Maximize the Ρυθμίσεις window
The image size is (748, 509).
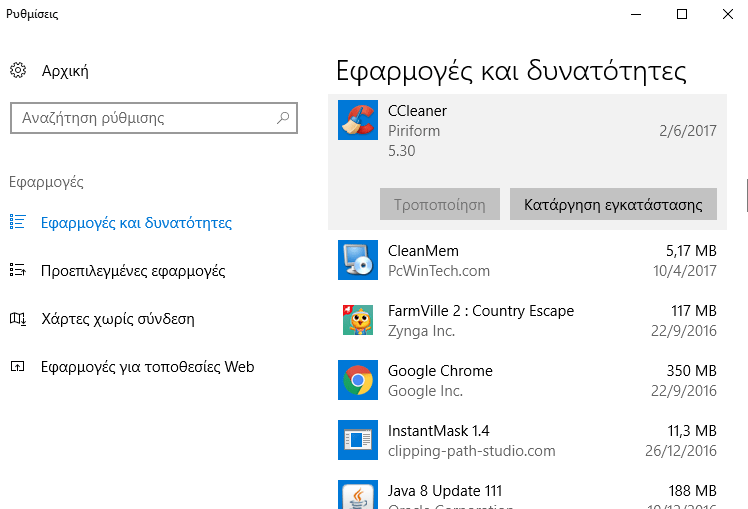682,14
